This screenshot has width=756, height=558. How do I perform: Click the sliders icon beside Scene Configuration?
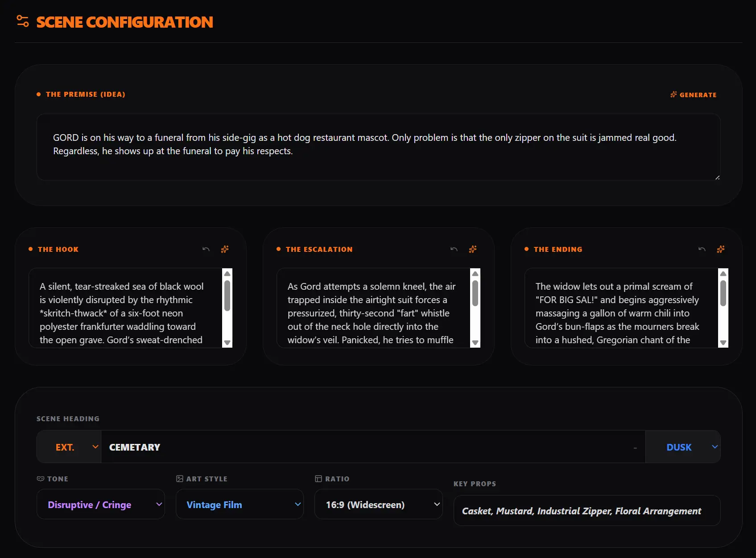click(x=23, y=21)
